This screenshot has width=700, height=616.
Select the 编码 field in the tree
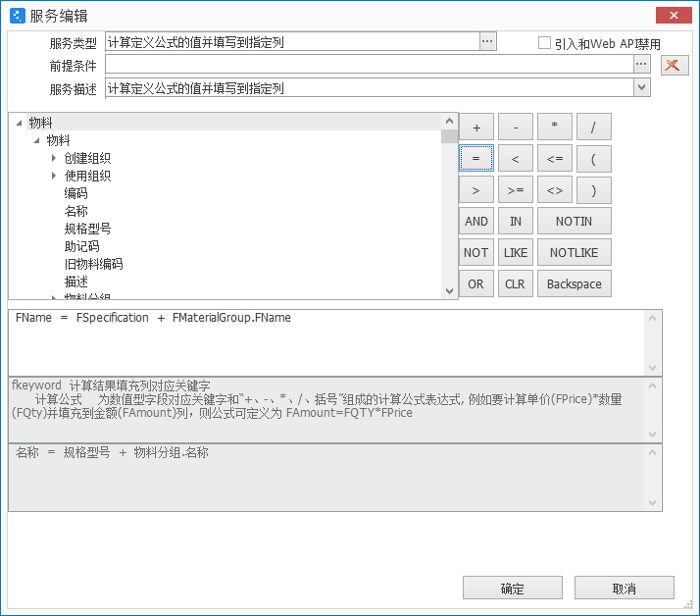(x=75, y=193)
